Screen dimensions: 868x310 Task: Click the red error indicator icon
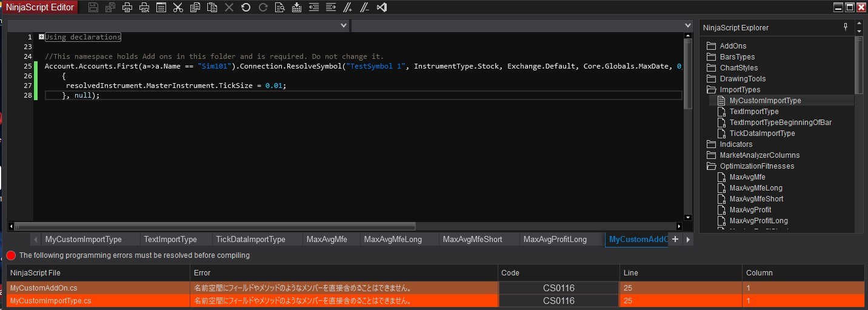11,255
